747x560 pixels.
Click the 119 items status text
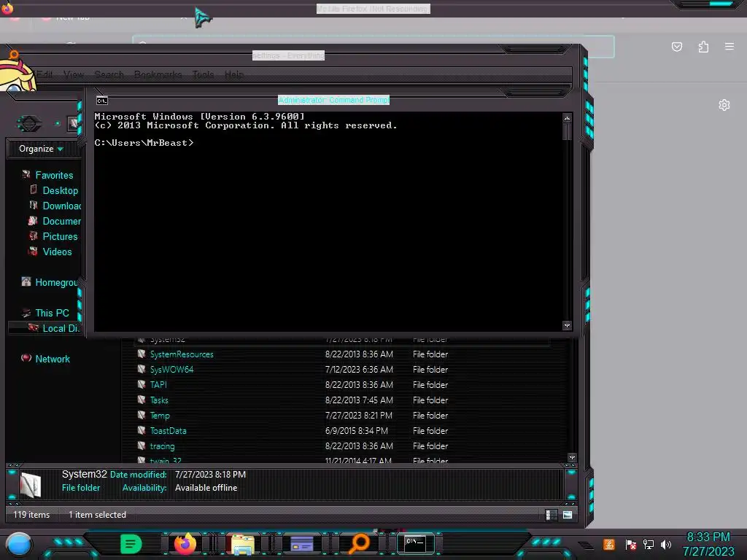tap(31, 515)
